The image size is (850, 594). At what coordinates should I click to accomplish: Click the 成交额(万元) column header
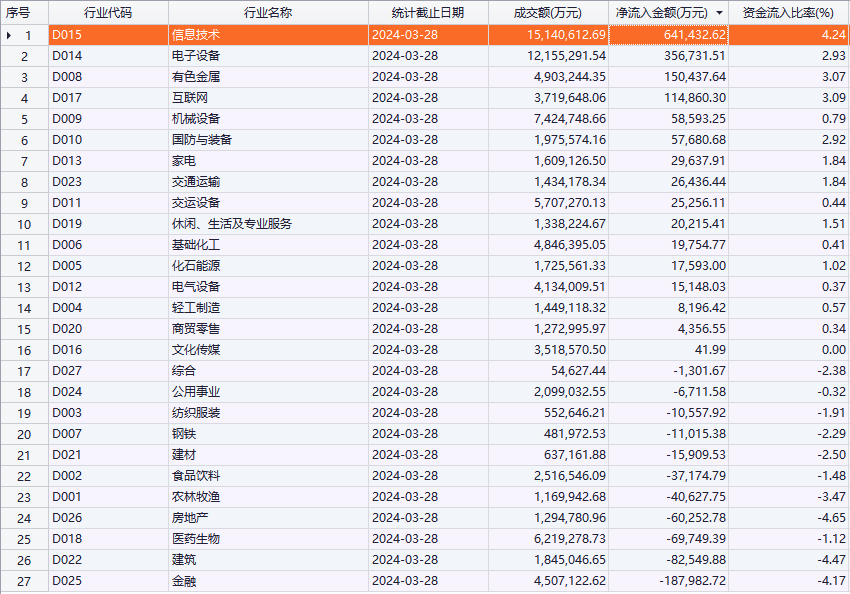548,13
